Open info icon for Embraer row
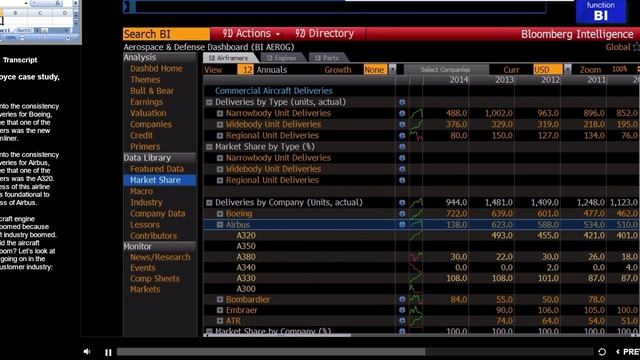The height and width of the screenshot is (360, 640). click(402, 310)
